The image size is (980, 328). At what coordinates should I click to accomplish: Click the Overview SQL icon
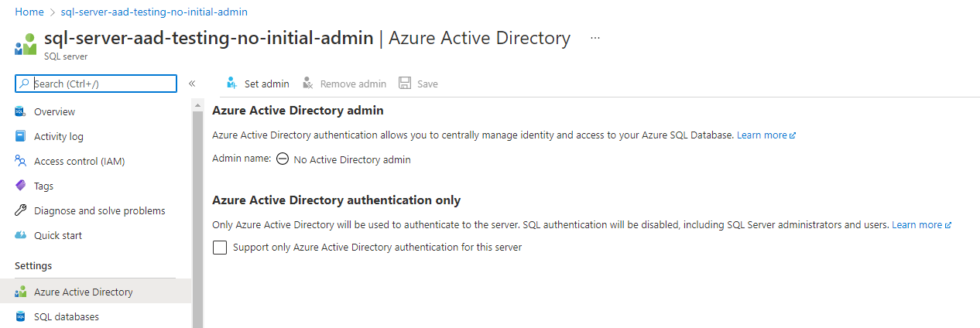[21, 112]
